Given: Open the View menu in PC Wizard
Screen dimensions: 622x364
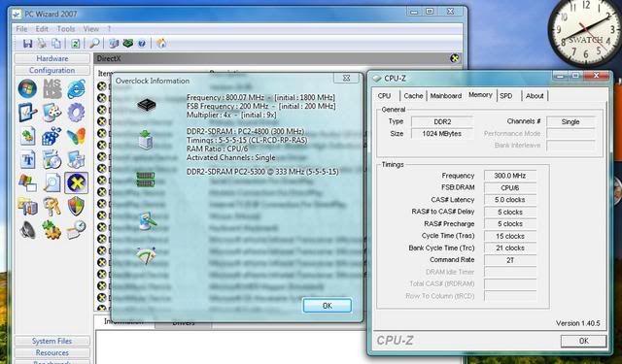Looking at the screenshot, I should point(90,29).
